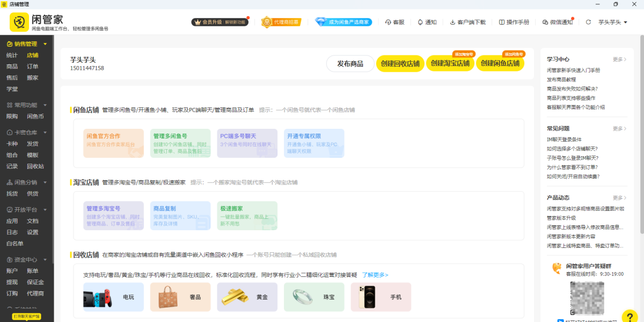644x322 pixels.
Task: Open 订单 in the sidebar
Action: point(33,67)
